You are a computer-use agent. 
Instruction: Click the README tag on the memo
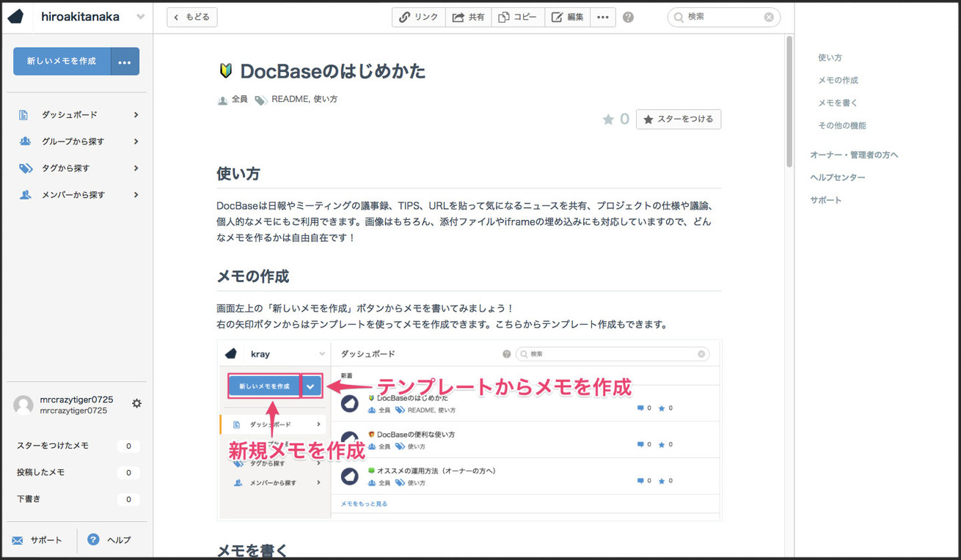290,99
